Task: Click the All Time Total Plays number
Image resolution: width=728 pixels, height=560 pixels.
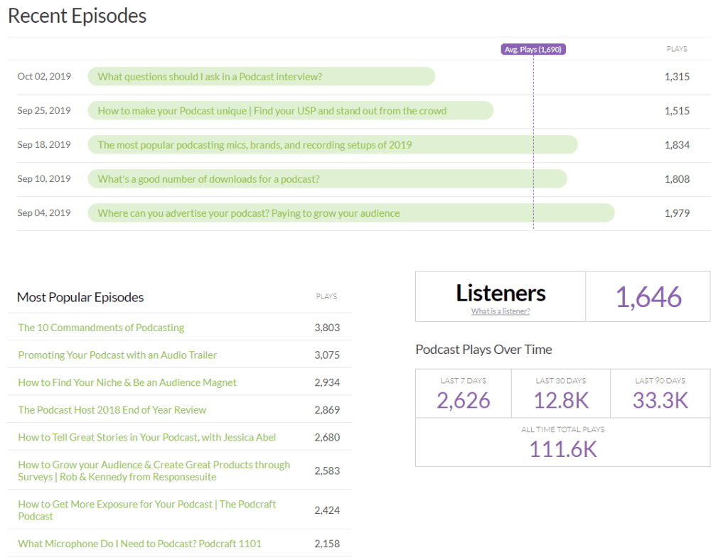Action: click(x=562, y=448)
